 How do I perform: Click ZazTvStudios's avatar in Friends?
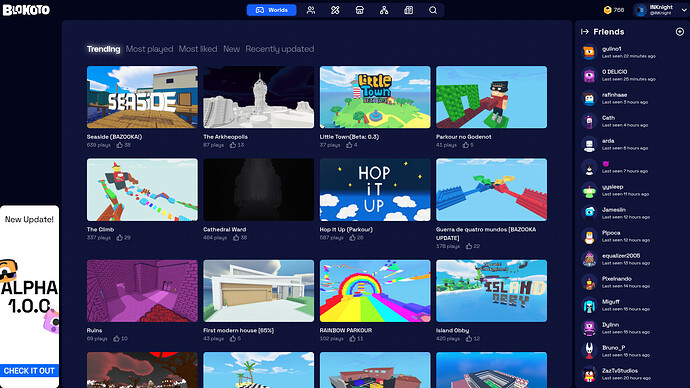pos(589,374)
